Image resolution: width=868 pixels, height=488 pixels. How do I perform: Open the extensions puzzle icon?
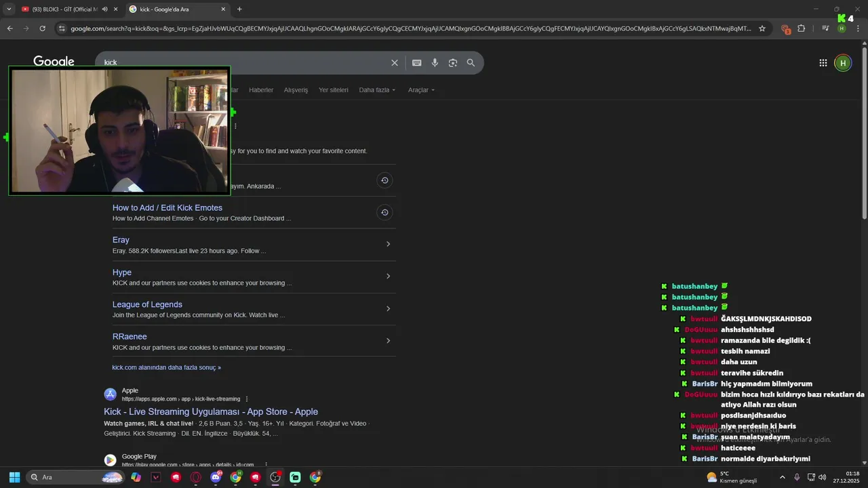pos(802,28)
